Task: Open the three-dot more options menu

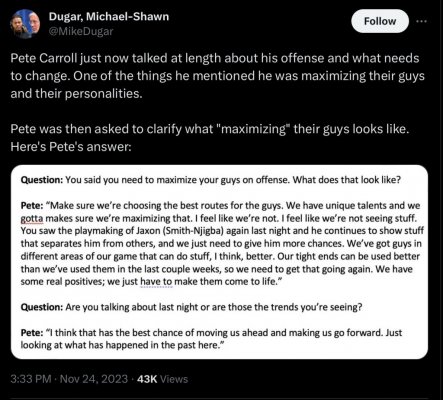Action: (x=421, y=21)
